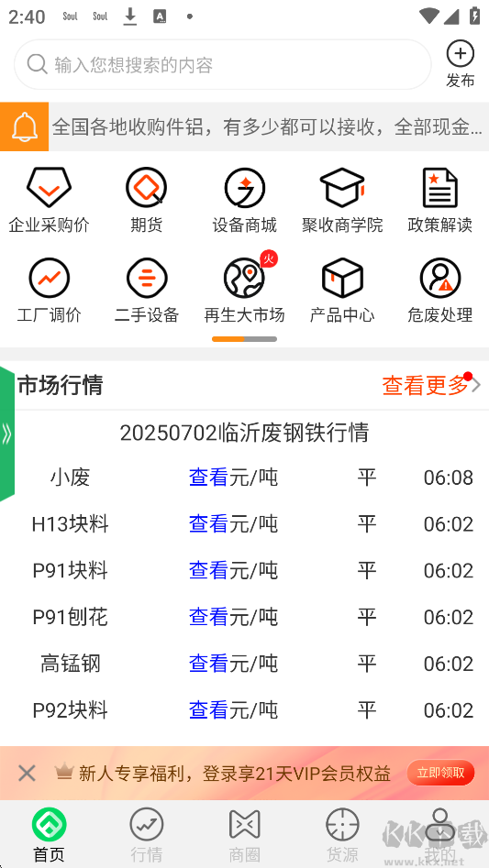
Task: Select the 小废 item name
Action: click(x=70, y=478)
